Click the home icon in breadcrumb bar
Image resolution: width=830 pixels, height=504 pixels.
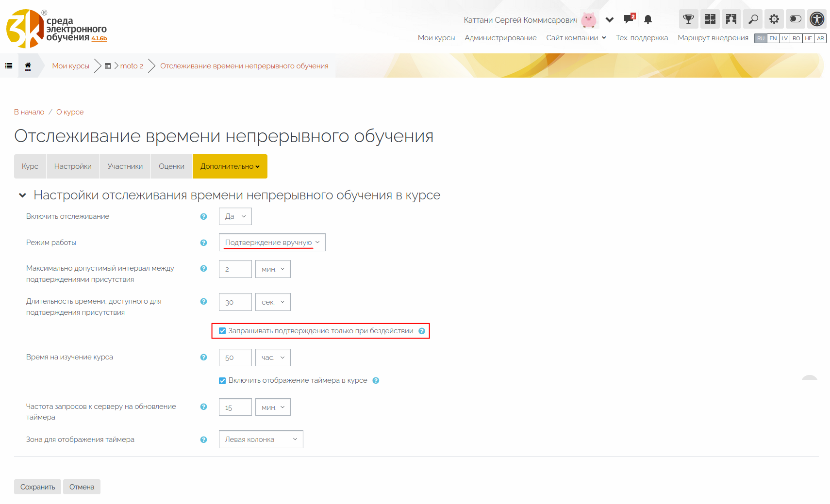tap(28, 66)
